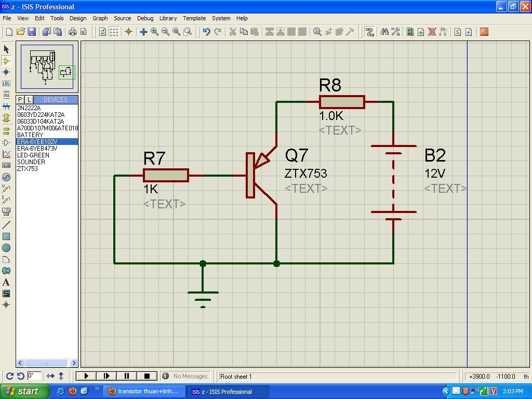Click the ARES netlist transfer icon
Screen dimensions: 532x399
(x=484, y=32)
